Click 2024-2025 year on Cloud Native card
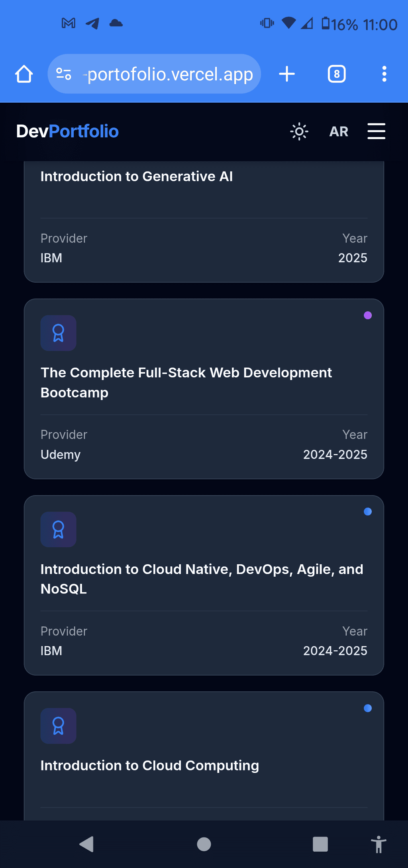Viewport: 408px width, 868px height. pyautogui.click(x=335, y=651)
